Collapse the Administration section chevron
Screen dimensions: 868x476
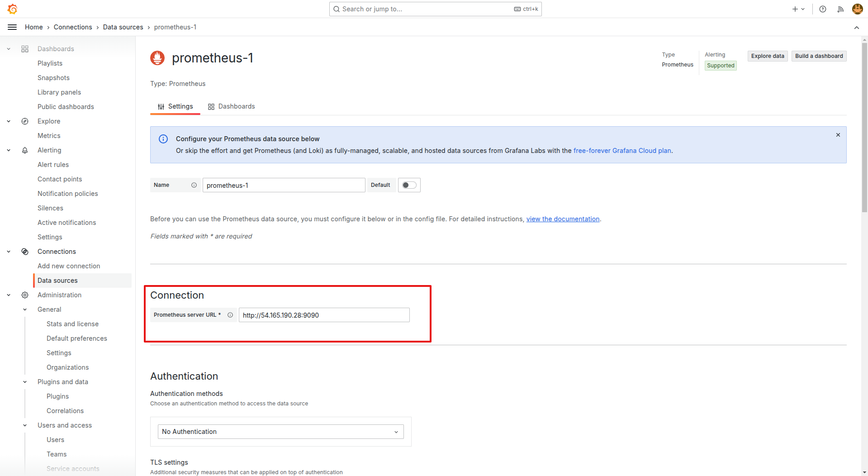pyautogui.click(x=9, y=295)
